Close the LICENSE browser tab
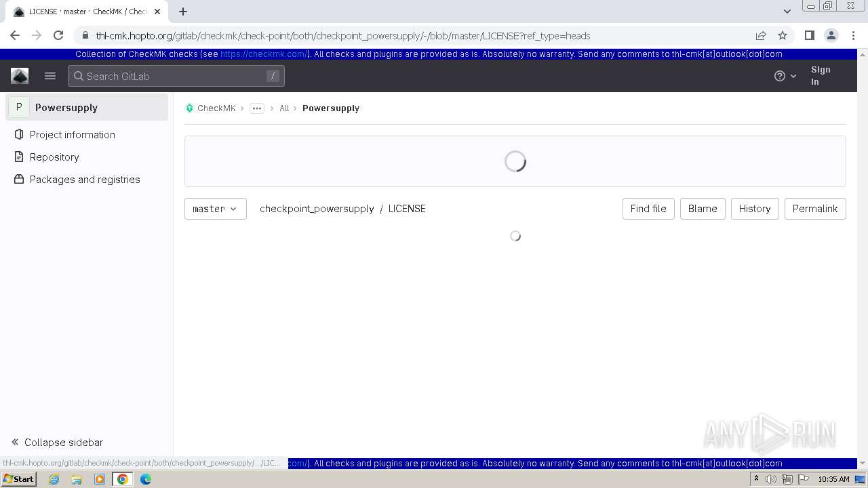 tap(157, 12)
